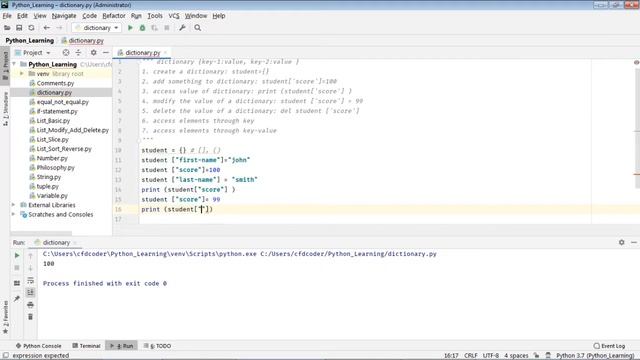Screen dimensions: 640x360
Task: Expand External Libraries node
Action: coord(13,205)
